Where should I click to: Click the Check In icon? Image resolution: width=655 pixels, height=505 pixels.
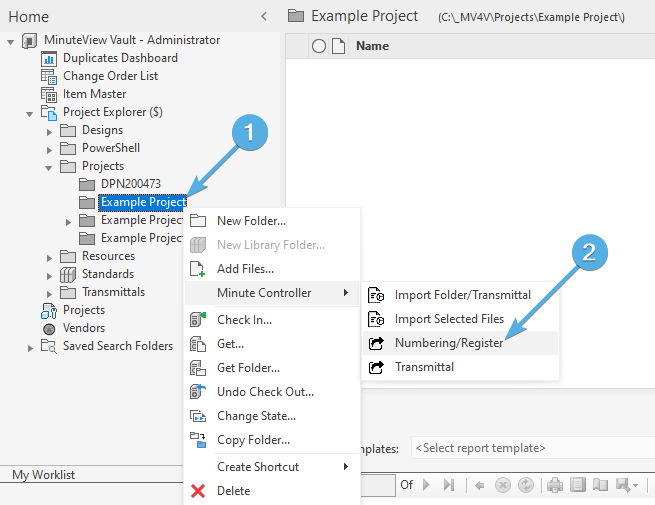click(198, 320)
